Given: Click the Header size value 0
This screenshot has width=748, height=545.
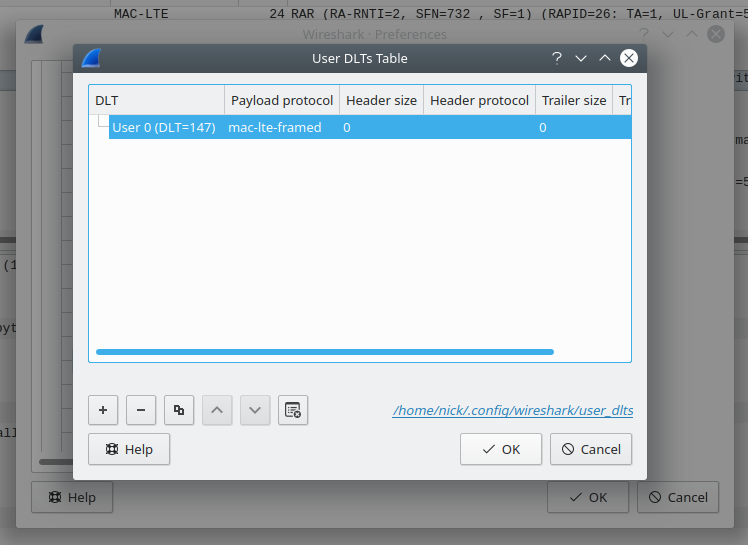Looking at the screenshot, I should 347,127.
